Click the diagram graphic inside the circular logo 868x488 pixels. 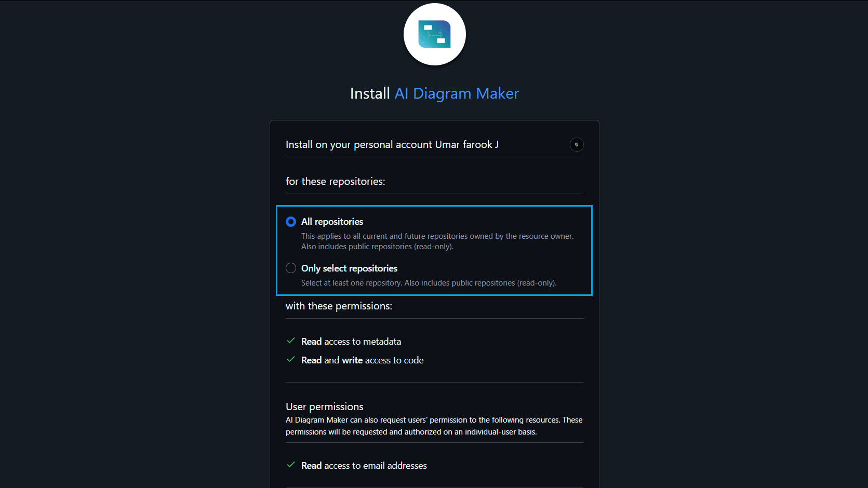tap(434, 34)
